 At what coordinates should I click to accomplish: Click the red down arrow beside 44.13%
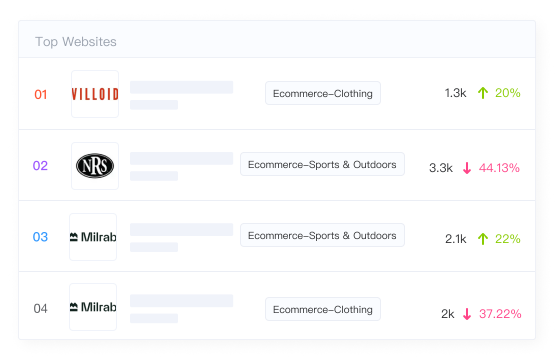(x=467, y=168)
